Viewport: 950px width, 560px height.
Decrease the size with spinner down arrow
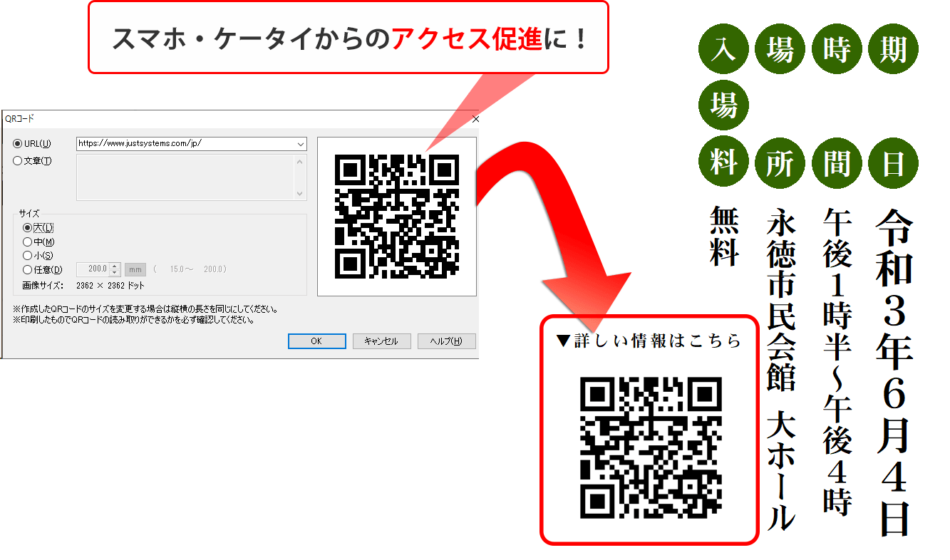(x=115, y=273)
